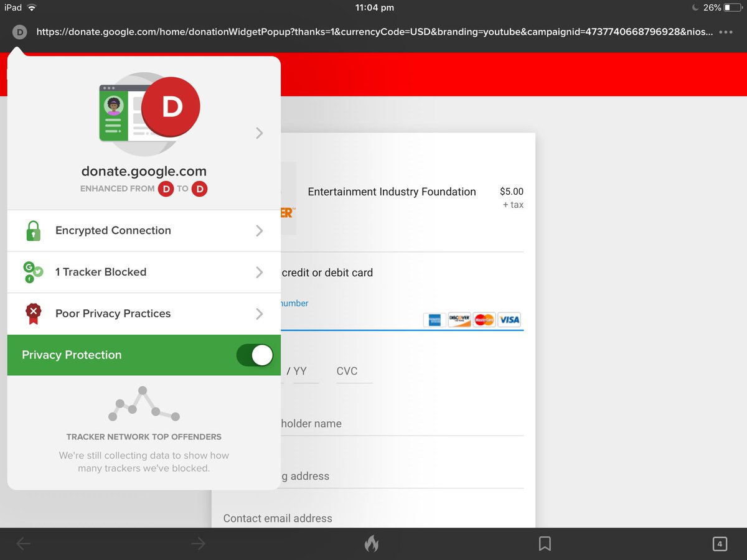This screenshot has height=560, width=747.
Task: Tap the donate.google.com site name
Action: tap(144, 171)
